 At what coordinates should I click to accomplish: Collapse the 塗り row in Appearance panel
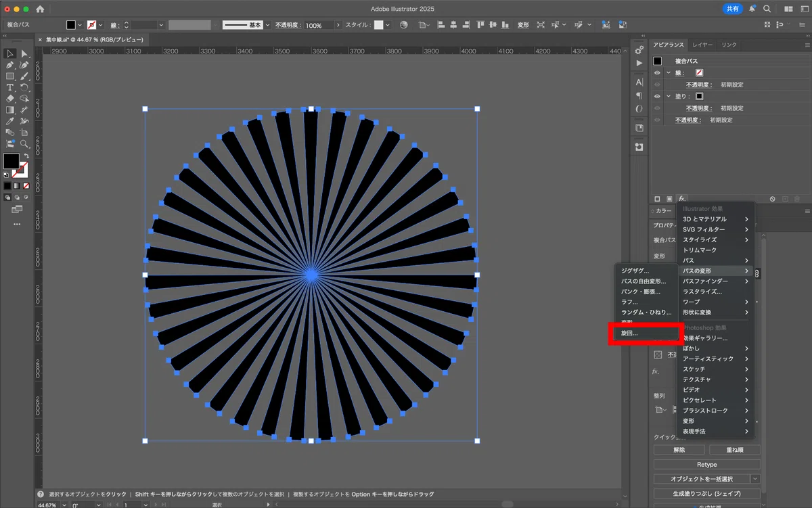pyautogui.click(x=668, y=97)
